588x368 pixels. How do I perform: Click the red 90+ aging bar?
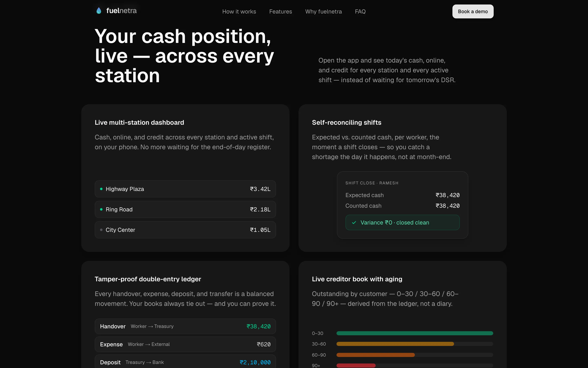pos(356,366)
